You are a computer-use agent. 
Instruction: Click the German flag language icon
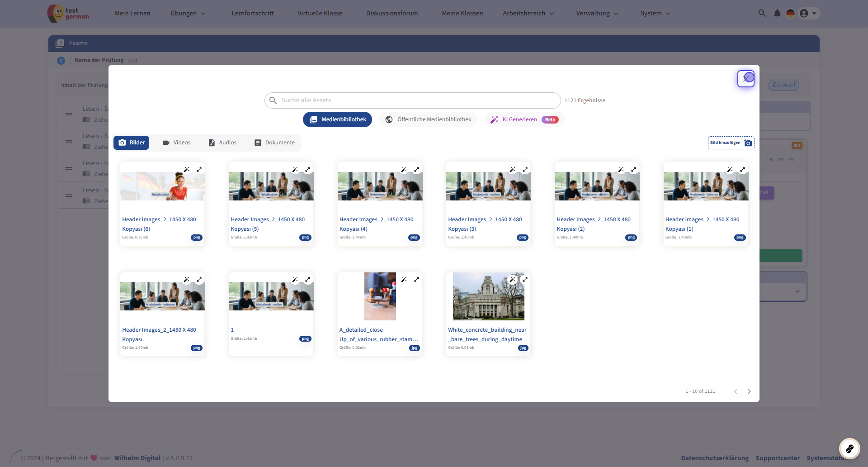790,13
